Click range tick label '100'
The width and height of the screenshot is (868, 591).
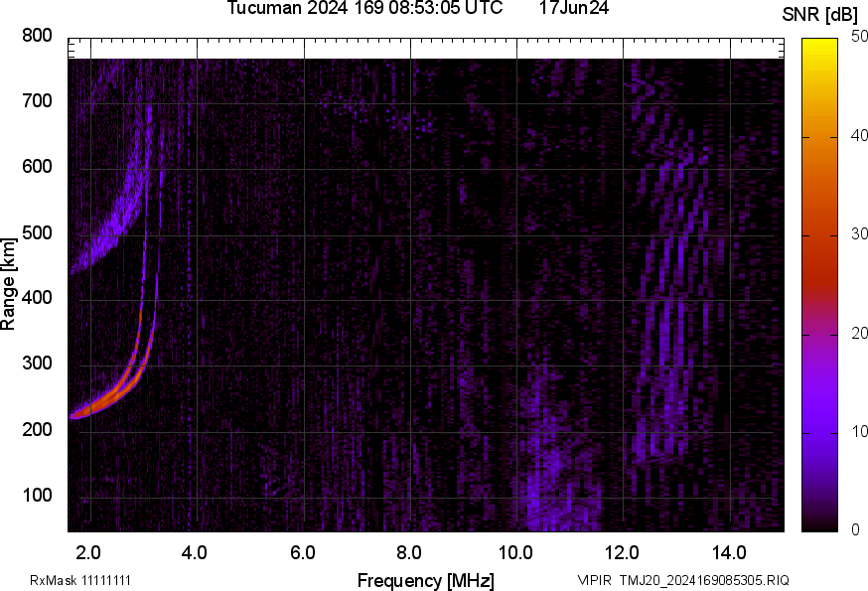tap(37, 495)
